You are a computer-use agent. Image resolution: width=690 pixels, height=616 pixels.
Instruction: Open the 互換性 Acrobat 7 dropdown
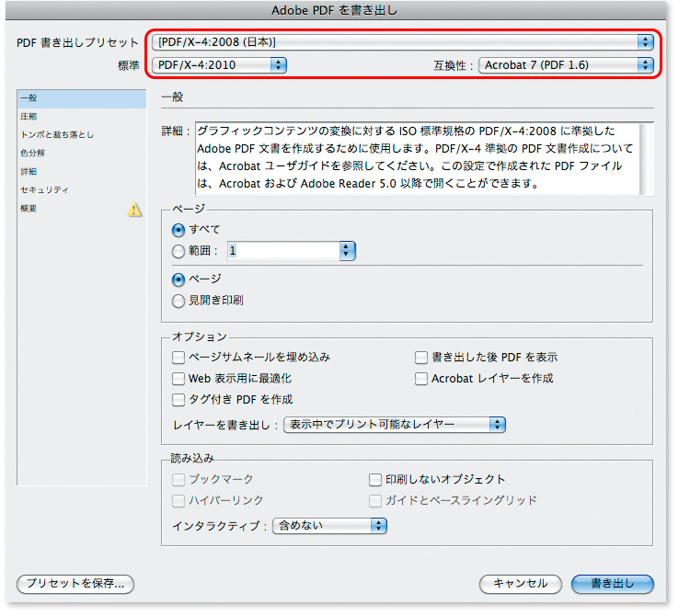click(x=566, y=65)
